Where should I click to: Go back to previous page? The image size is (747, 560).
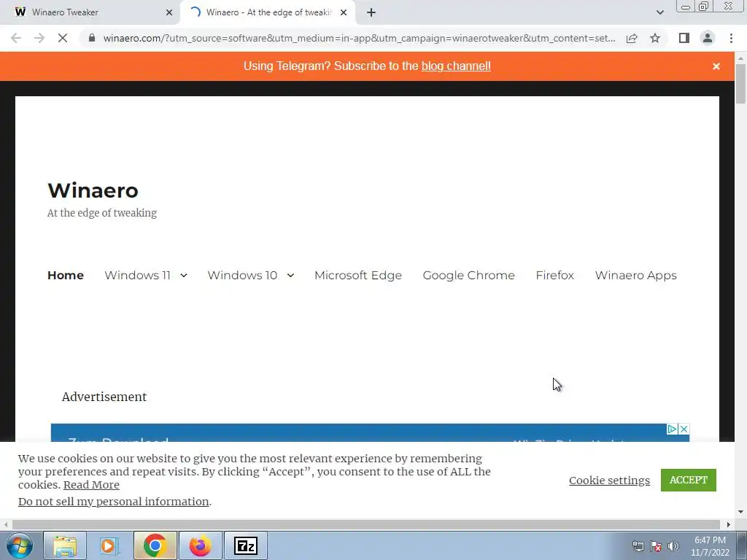pyautogui.click(x=16, y=38)
